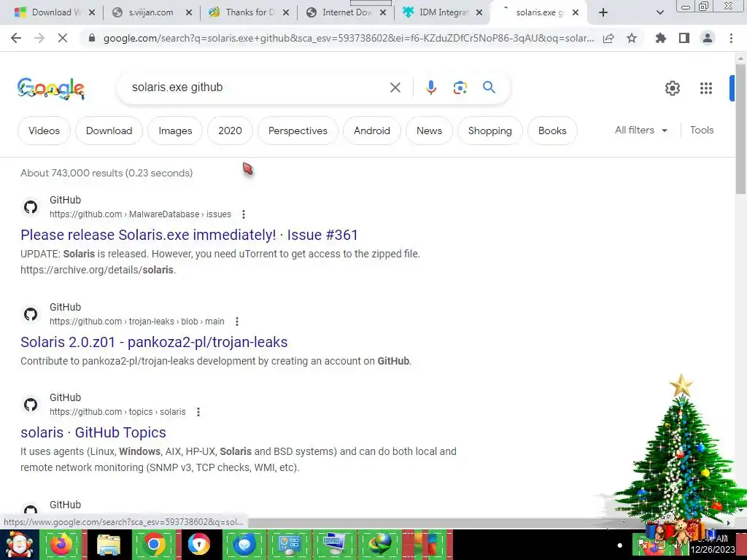747x560 pixels.
Task: Share this page icon in address bar
Action: (x=608, y=38)
